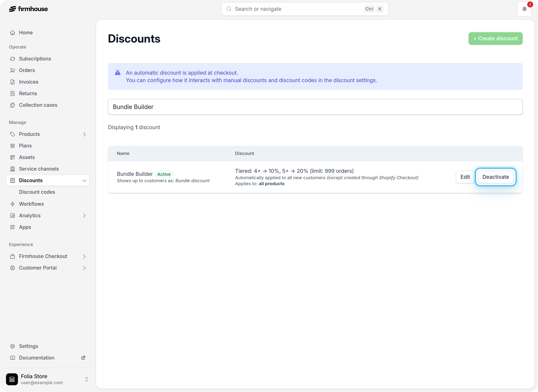This screenshot has height=392, width=538.
Task: Open Assets in sidebar
Action: coord(48,157)
